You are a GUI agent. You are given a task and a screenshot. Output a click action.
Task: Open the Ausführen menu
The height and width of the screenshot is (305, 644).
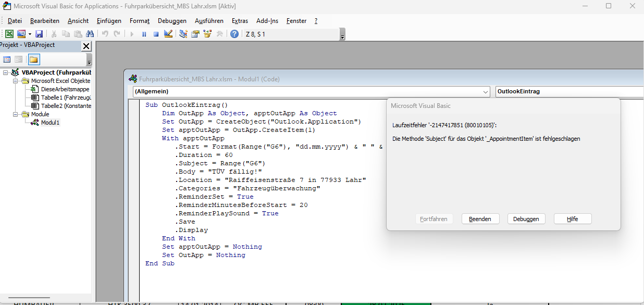pyautogui.click(x=209, y=21)
